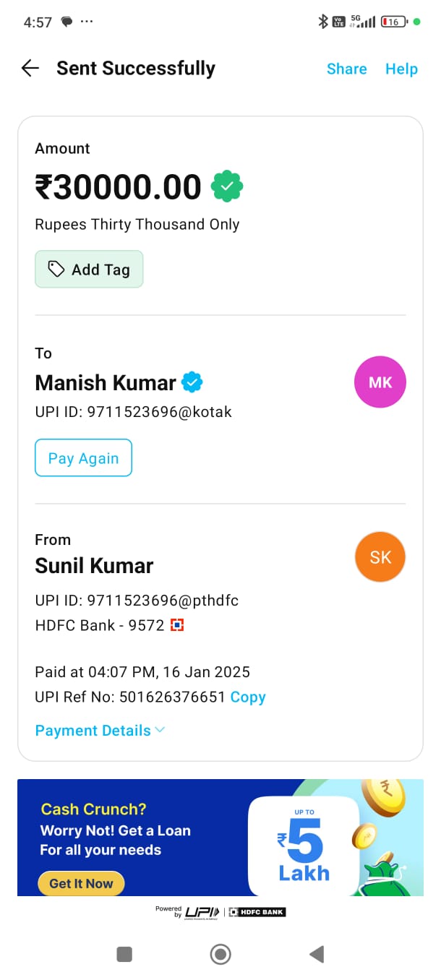Open the Help option

[x=401, y=69]
